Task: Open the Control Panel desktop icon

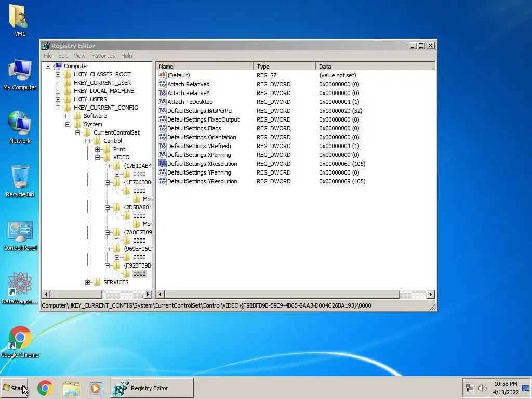Action: coord(20,231)
